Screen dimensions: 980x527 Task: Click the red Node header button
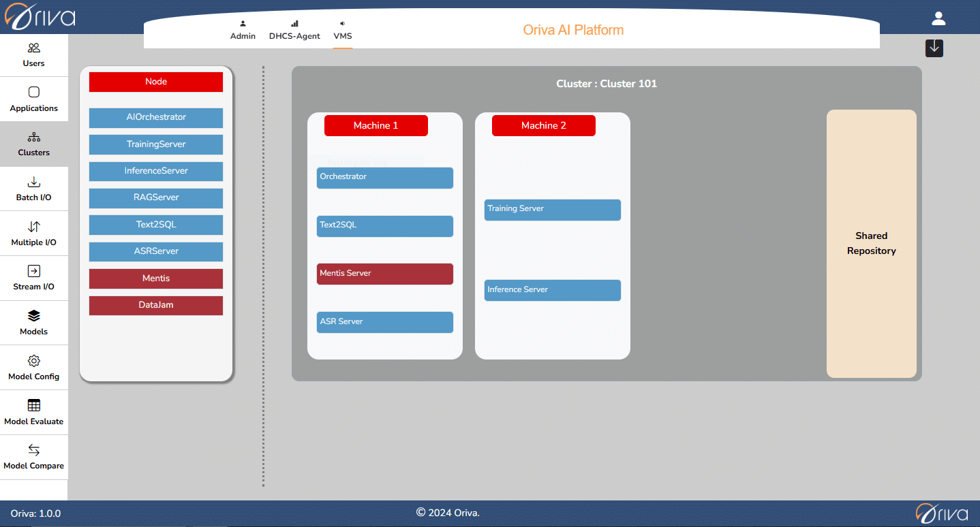point(155,82)
